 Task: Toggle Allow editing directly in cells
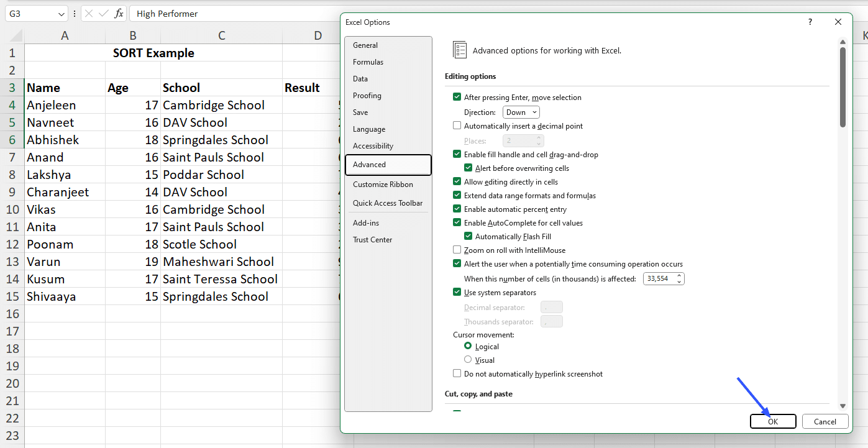457,182
